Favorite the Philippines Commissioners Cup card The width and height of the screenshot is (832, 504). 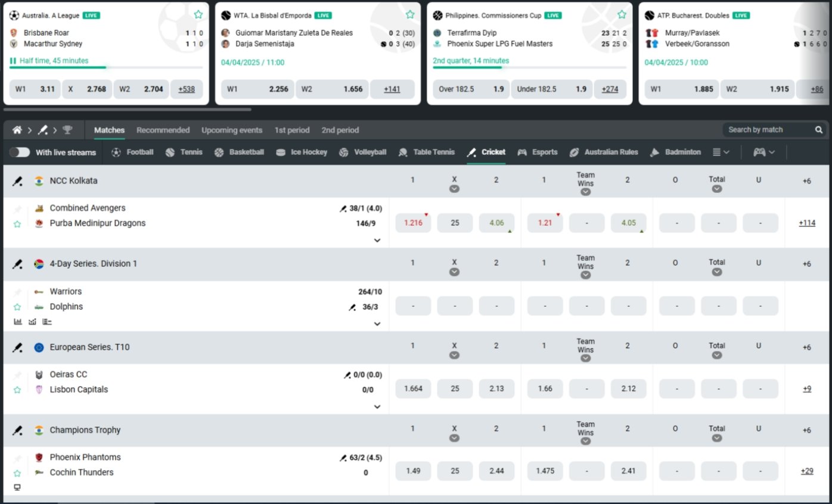tap(622, 14)
